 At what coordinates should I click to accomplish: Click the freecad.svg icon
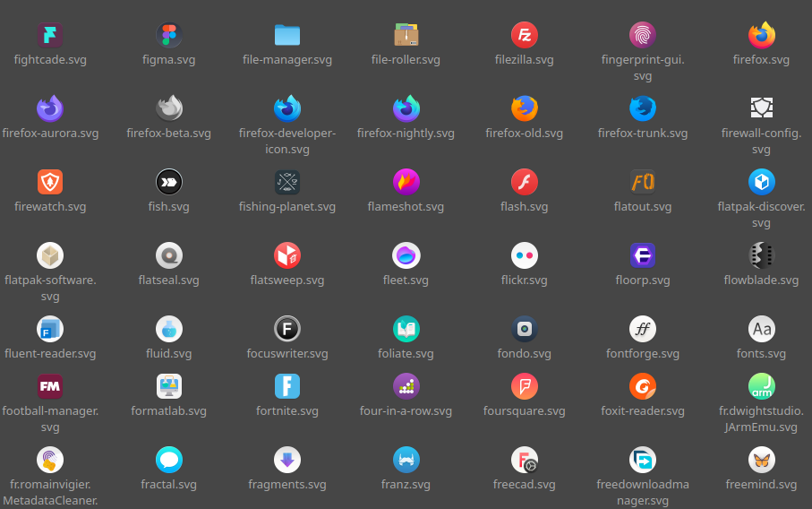(525, 460)
